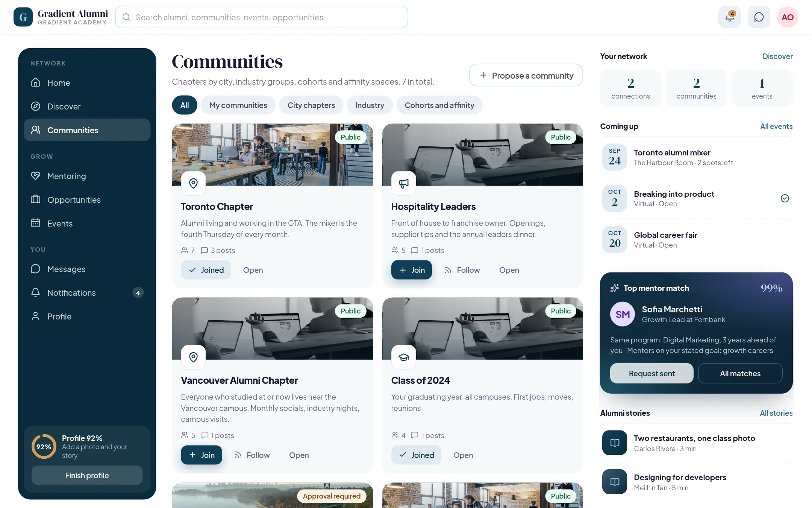Open Two restaurants, one class photo story

(697, 443)
